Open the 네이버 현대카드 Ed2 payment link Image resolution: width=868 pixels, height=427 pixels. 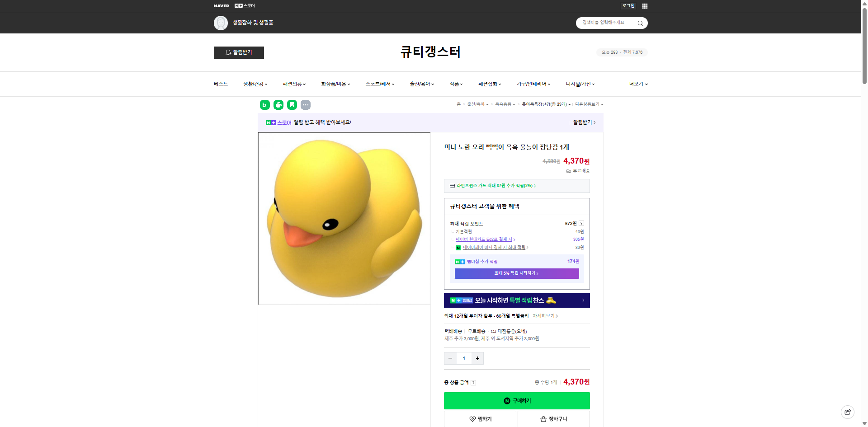pos(485,239)
